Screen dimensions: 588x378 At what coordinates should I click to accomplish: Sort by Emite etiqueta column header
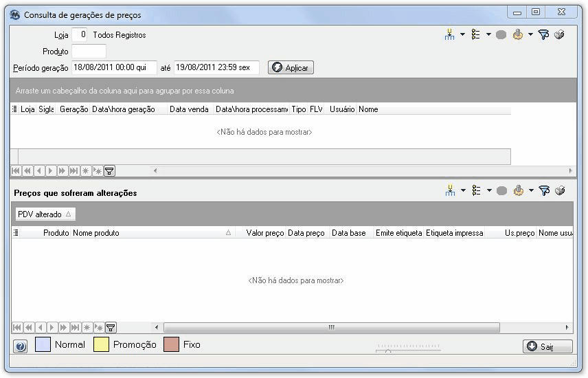(398, 233)
